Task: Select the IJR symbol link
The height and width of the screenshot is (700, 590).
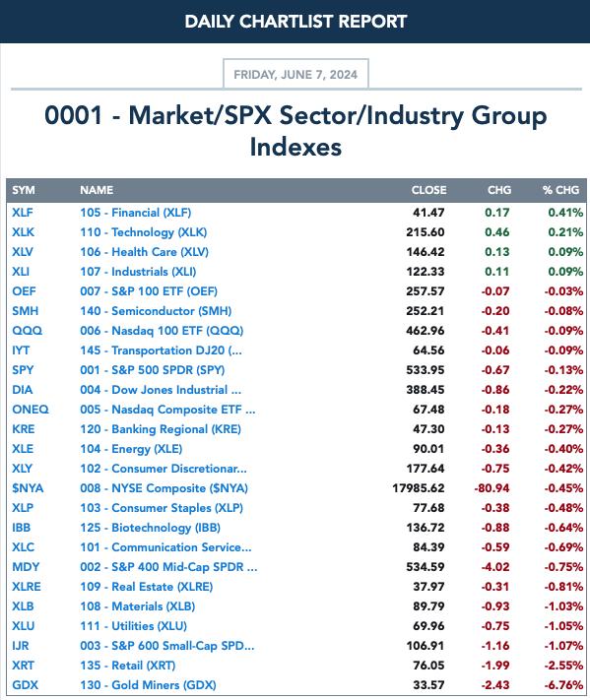Action: point(21,646)
